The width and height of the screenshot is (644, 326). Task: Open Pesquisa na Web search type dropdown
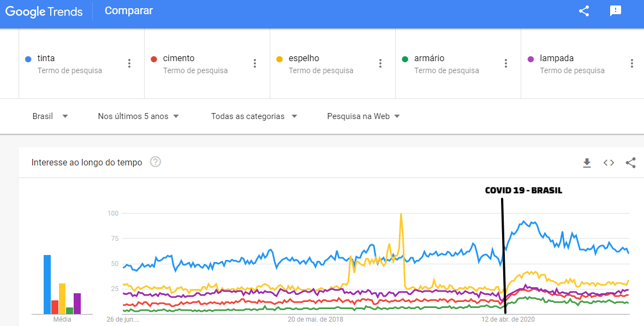point(363,116)
